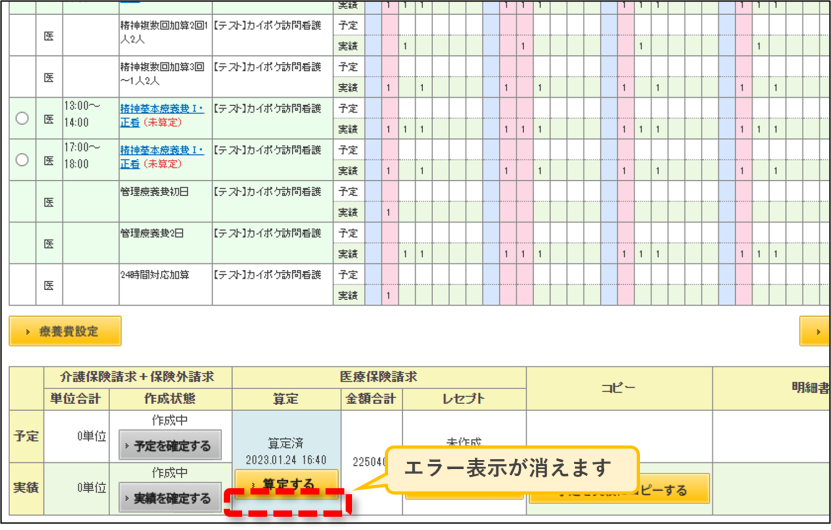Click the 算定済 2023.01.24 16:40 status cell

point(286,451)
